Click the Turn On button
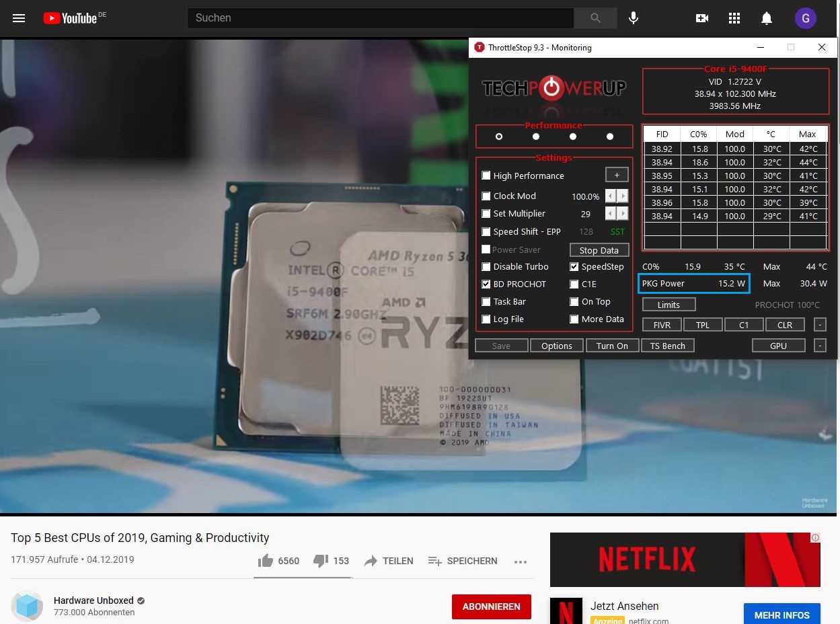 [x=612, y=346]
